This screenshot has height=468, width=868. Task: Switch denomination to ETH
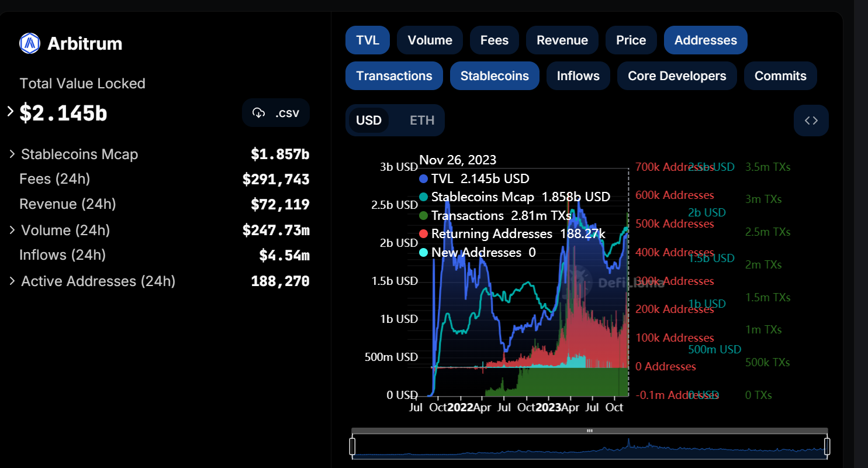pyautogui.click(x=422, y=121)
